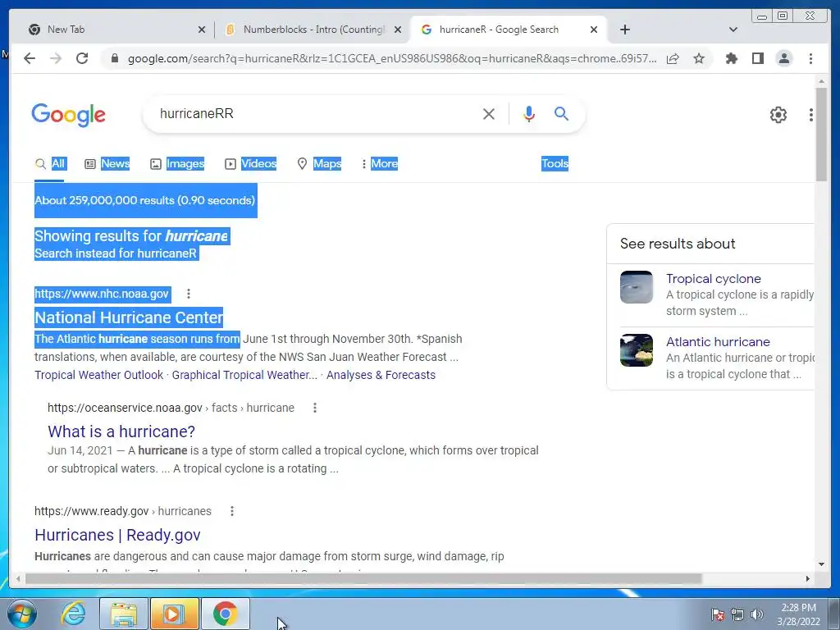Screen dimensions: 840x630
Task: Reload the current Google search page
Action: coord(82,58)
